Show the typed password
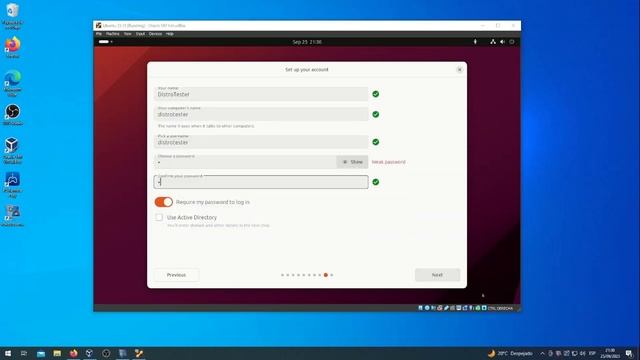The height and width of the screenshot is (360, 640). [352, 162]
